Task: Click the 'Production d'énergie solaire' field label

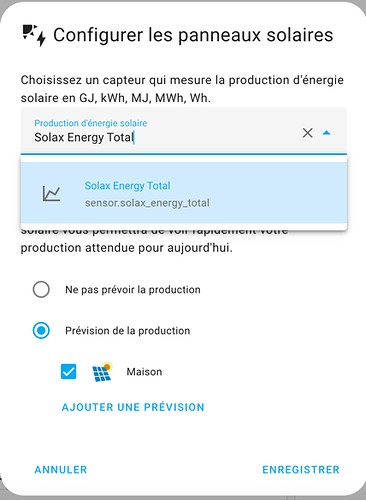Action: (91, 123)
